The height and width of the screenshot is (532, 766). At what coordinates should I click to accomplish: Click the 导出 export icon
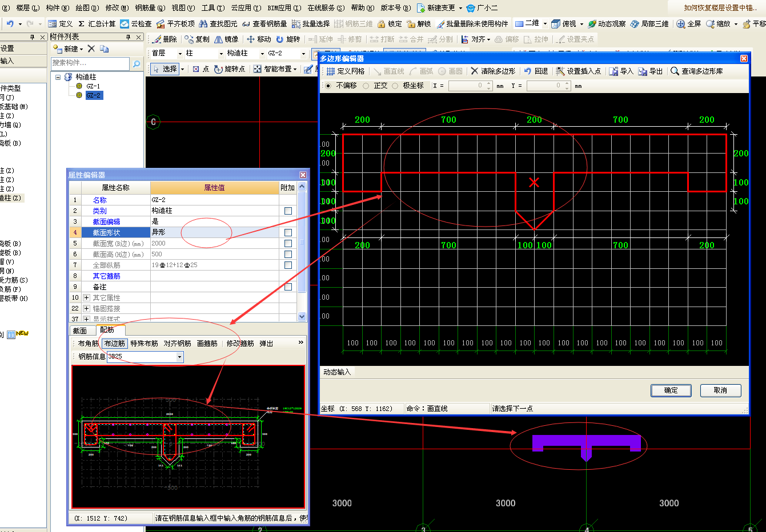point(643,71)
